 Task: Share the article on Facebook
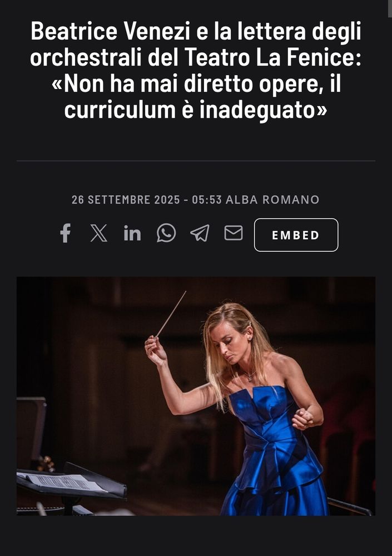click(x=65, y=234)
